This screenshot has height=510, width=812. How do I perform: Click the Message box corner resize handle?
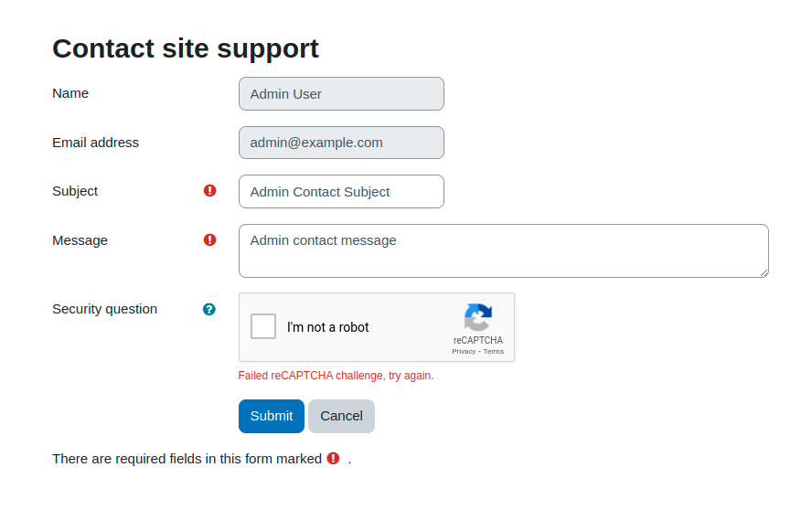(764, 273)
